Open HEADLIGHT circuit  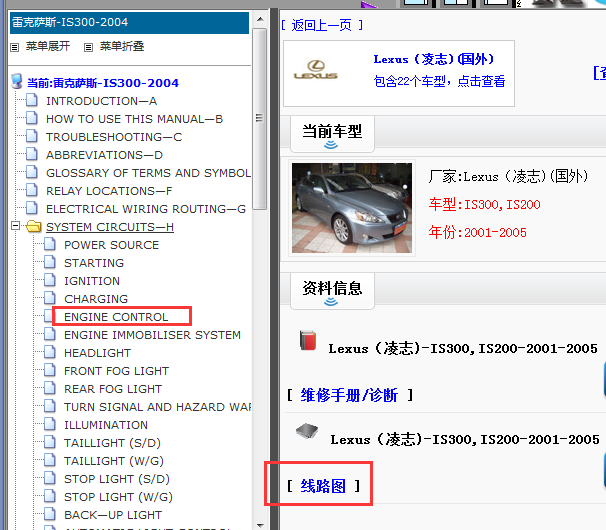pyautogui.click(x=97, y=353)
